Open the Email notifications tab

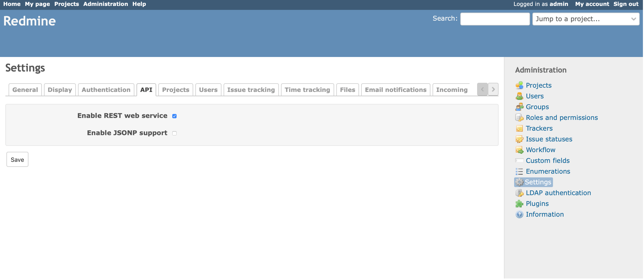pos(396,90)
